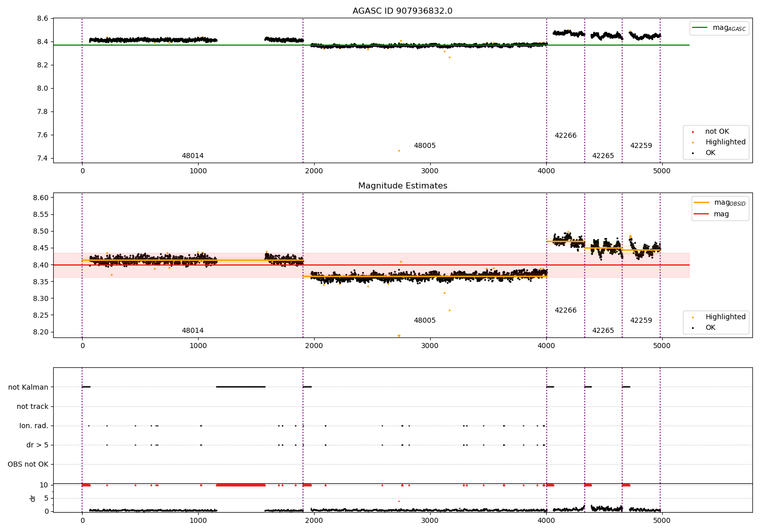The width and height of the screenshot is (760, 532).
Task: Click the 'Magnitude Estimates' plot title
Action: (x=402, y=186)
